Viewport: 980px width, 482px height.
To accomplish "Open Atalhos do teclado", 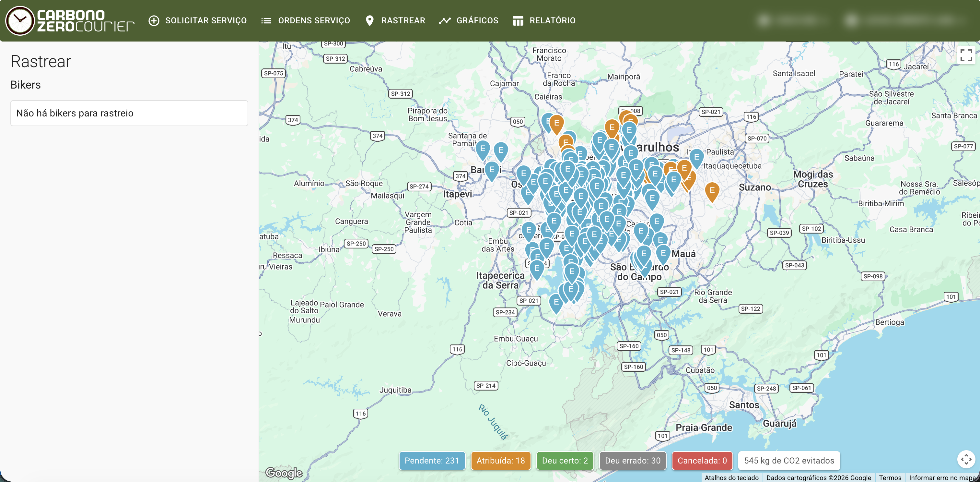I will [731, 477].
